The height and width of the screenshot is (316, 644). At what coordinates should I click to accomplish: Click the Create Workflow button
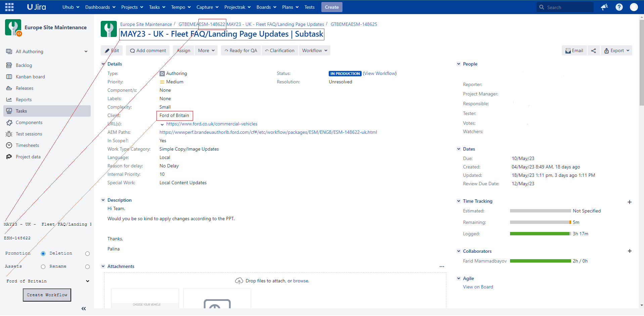[x=47, y=295]
